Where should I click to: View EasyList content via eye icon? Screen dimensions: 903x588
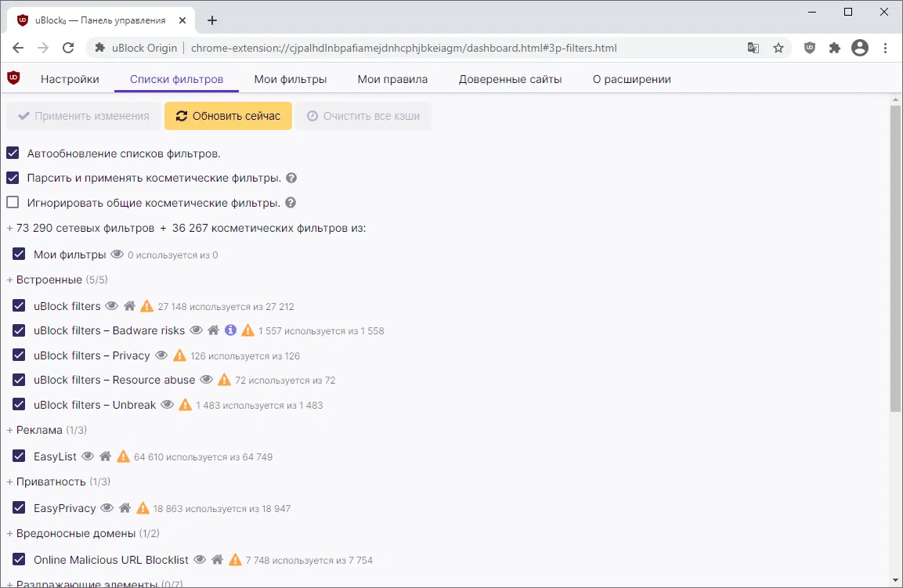pos(88,456)
